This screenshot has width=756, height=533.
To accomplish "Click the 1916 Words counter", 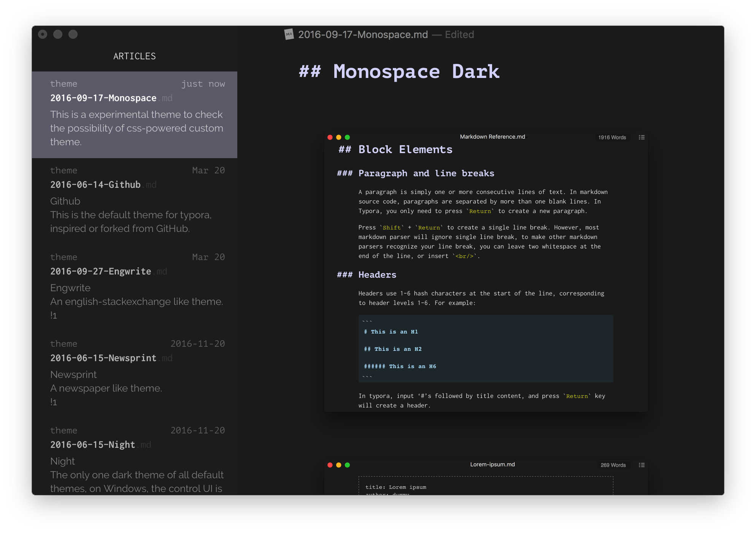I will click(x=612, y=137).
